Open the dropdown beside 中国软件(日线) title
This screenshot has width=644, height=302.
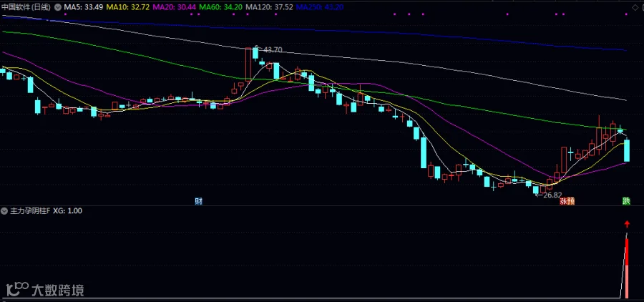57,7
